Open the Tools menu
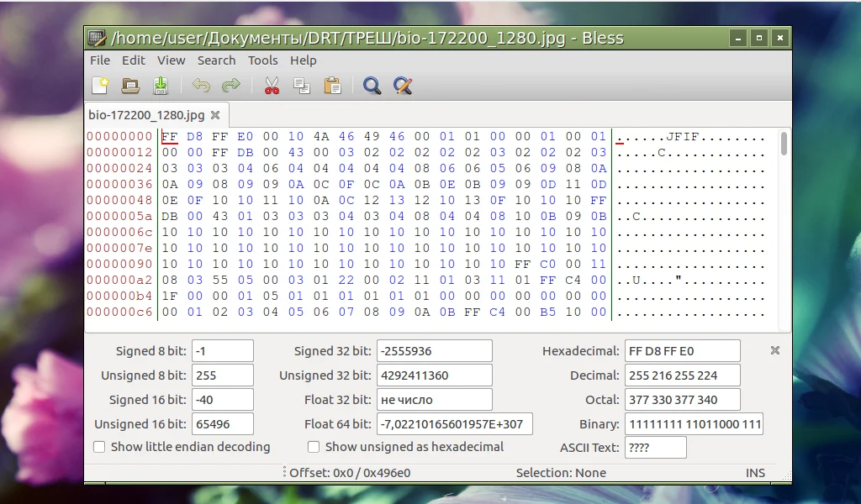The image size is (861, 504). [262, 60]
